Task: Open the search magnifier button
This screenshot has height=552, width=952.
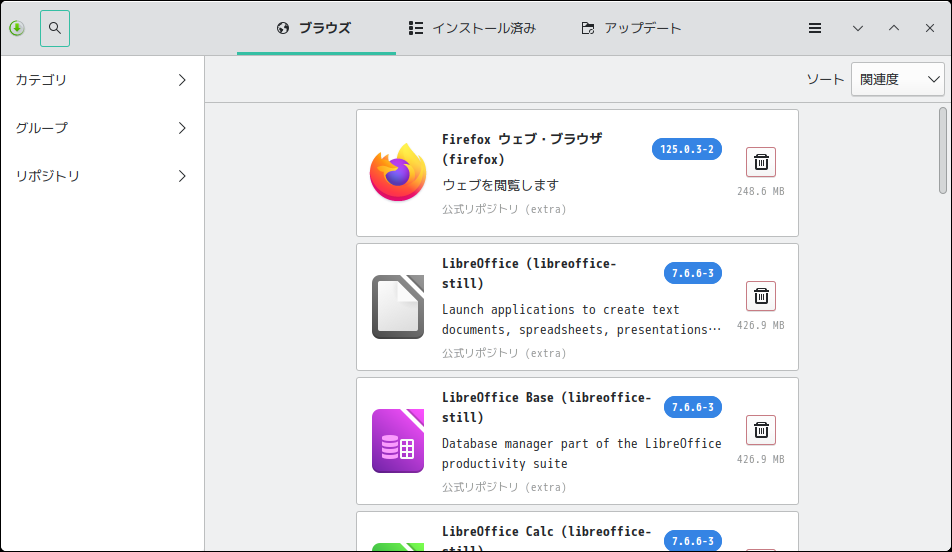Action: point(55,28)
